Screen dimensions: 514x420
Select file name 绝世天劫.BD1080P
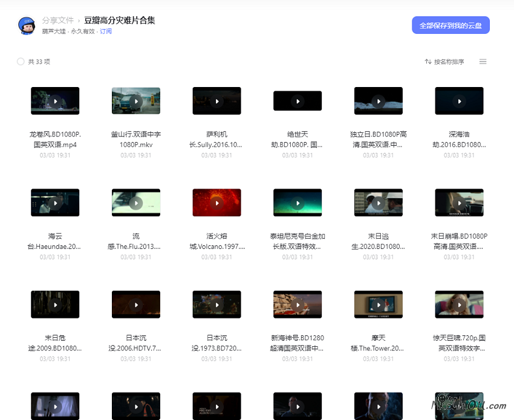pyautogui.click(x=298, y=139)
